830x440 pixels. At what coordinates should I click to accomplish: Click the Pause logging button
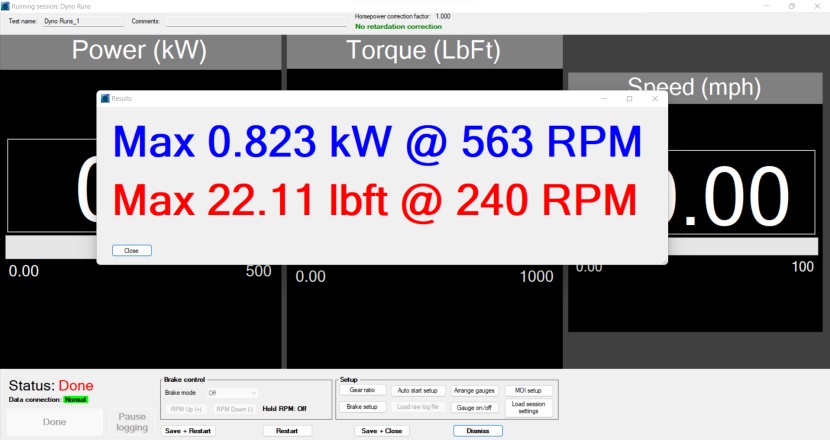pyautogui.click(x=132, y=422)
